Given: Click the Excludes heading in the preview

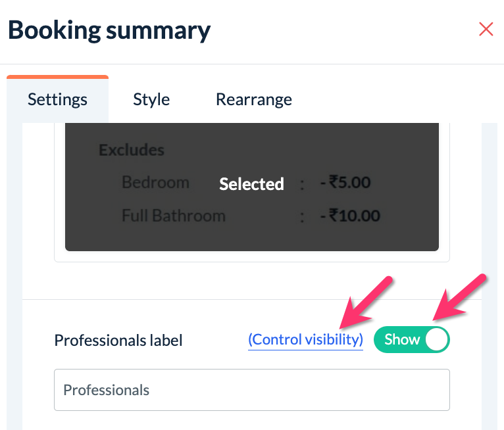Looking at the screenshot, I should click(x=132, y=150).
